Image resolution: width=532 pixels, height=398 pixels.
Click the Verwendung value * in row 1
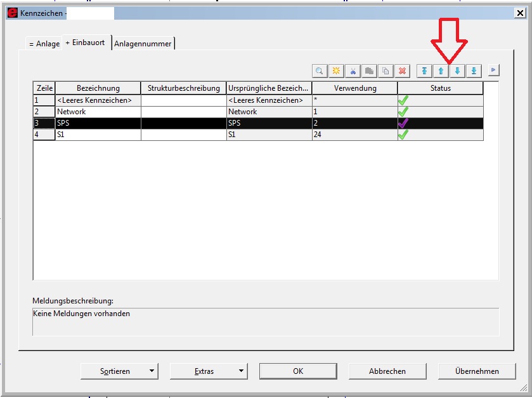(x=355, y=100)
